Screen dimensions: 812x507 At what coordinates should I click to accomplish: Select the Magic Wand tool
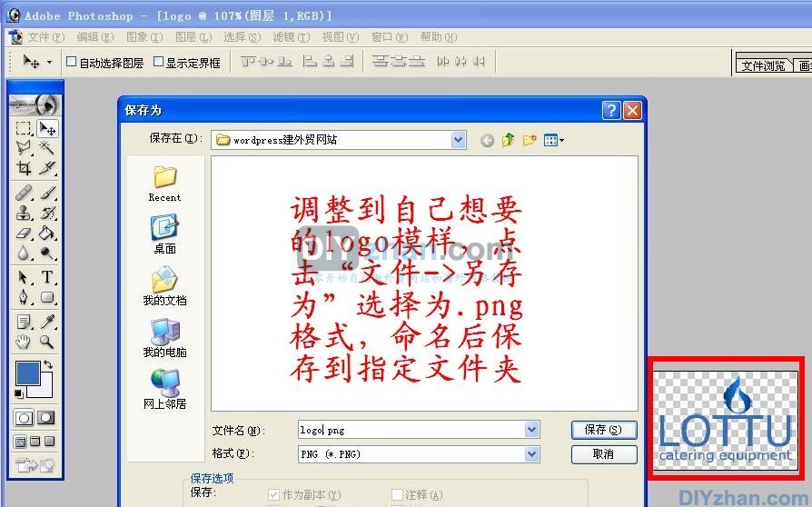47,148
